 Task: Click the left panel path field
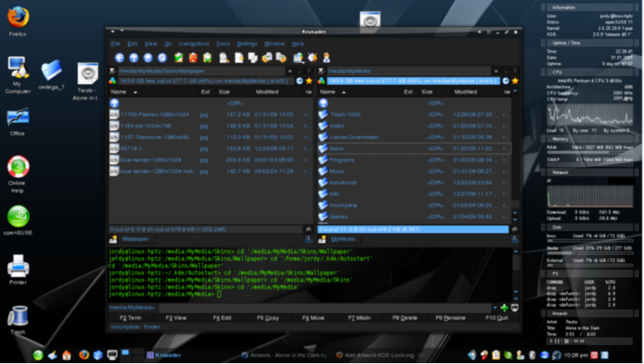click(201, 71)
